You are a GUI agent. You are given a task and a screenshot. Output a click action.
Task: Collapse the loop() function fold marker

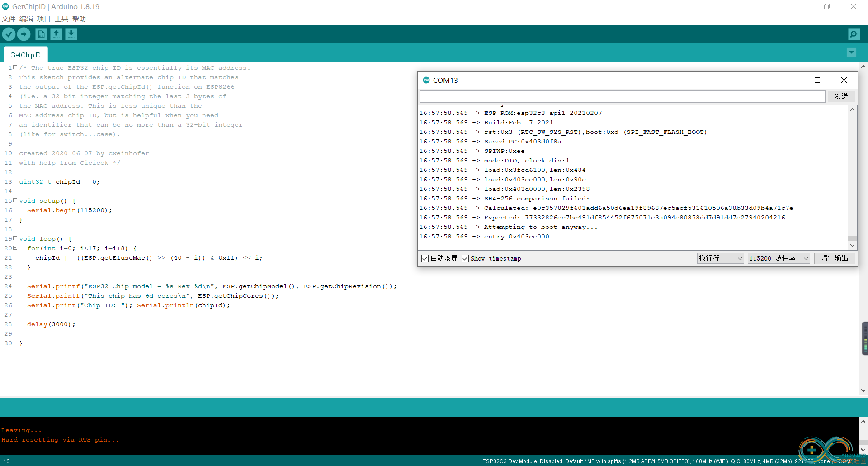coord(15,238)
